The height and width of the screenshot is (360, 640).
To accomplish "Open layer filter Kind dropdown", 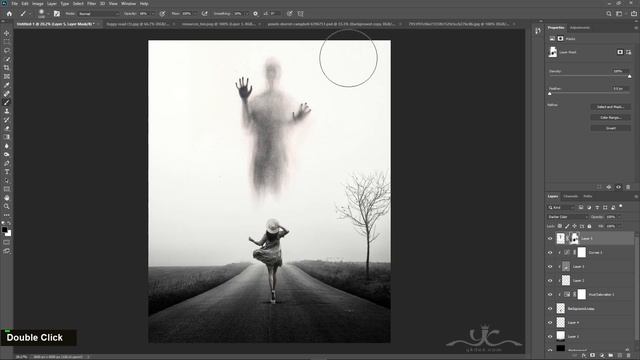I will [x=562, y=208].
